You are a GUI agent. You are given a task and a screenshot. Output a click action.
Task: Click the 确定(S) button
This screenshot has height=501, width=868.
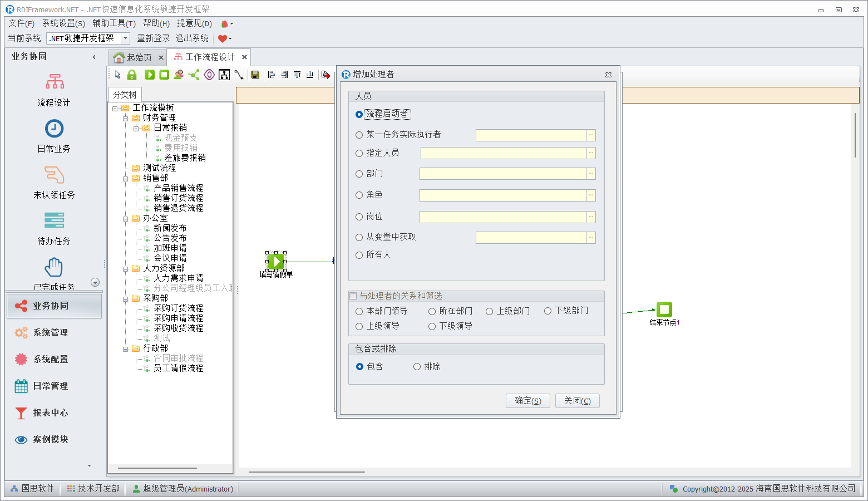point(527,401)
